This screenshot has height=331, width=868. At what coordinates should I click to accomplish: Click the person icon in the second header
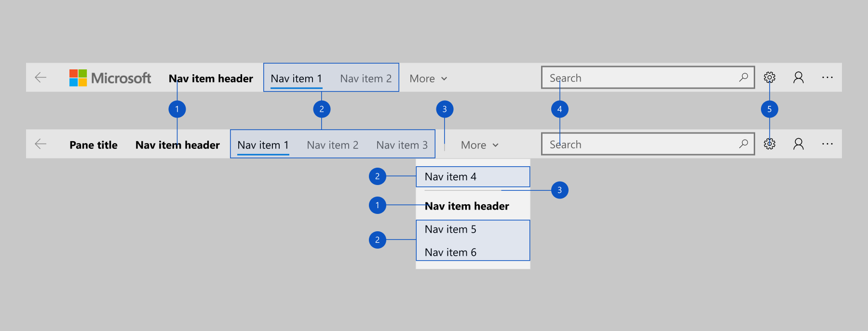[x=799, y=144]
